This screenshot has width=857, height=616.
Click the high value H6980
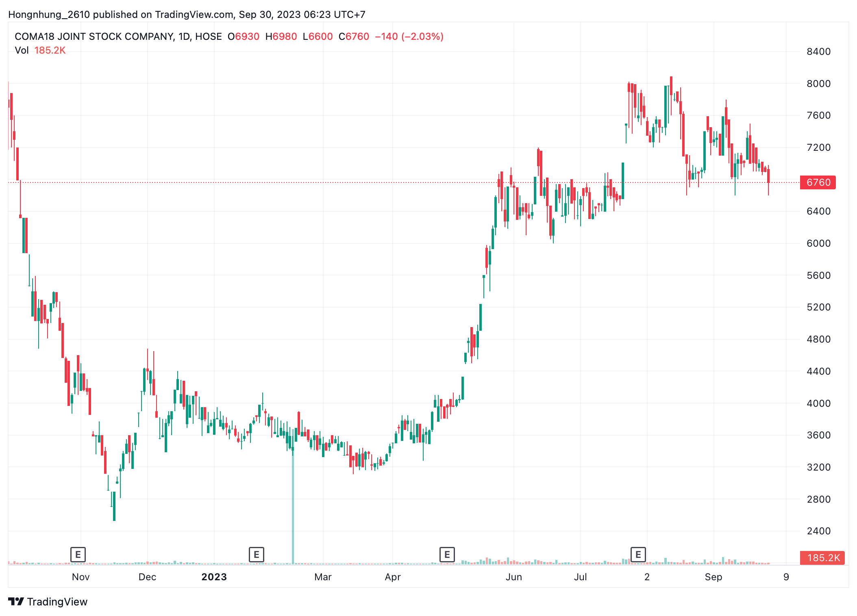(281, 37)
